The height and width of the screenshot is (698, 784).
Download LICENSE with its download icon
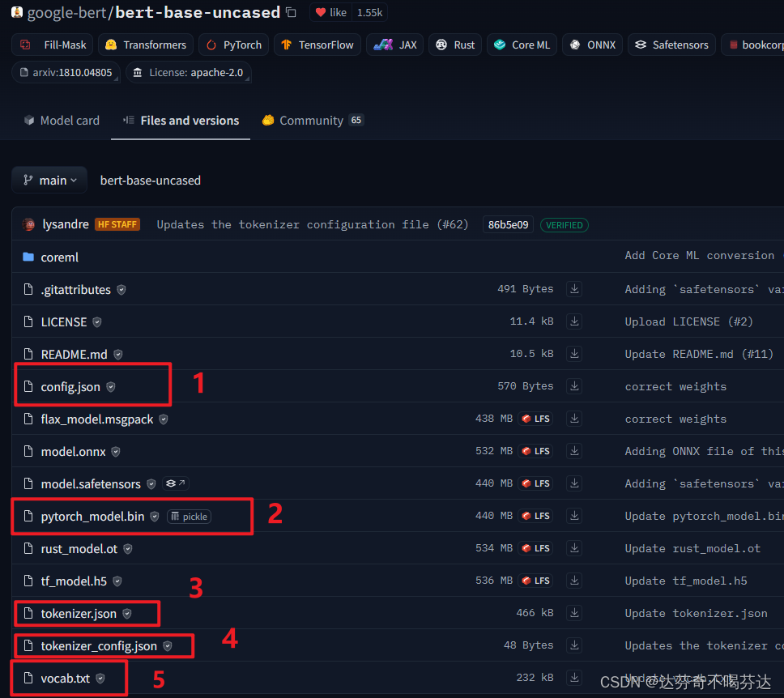click(x=574, y=321)
